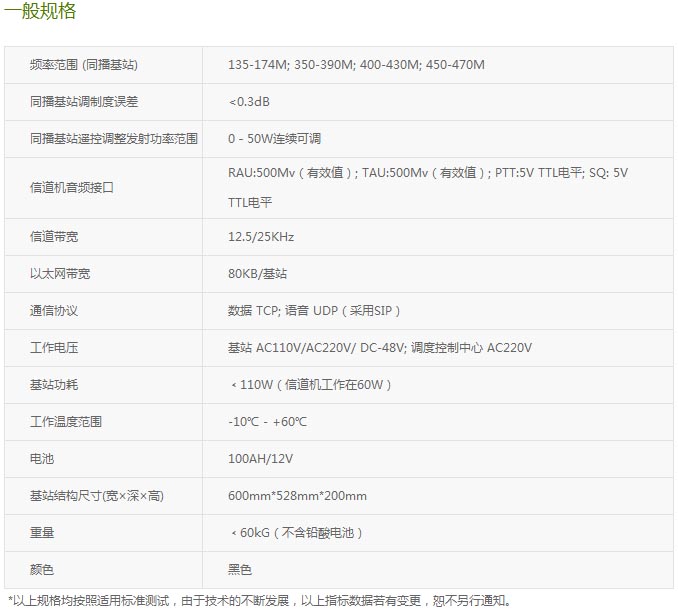Click the 频率范围 (同播基站) row label
This screenshot has width=678, height=610.
click(x=84, y=65)
